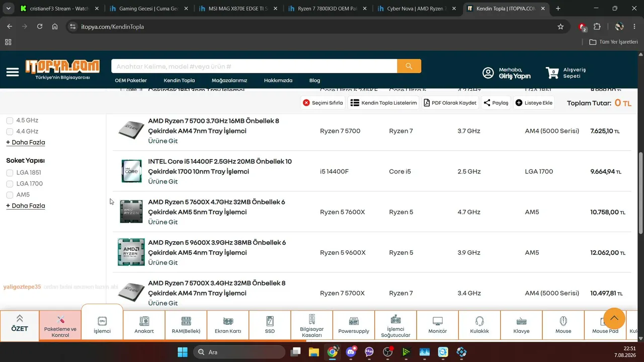Image resolution: width=644 pixels, height=362 pixels.
Task: Expand the ÖZET summary panel
Action: coord(20,324)
